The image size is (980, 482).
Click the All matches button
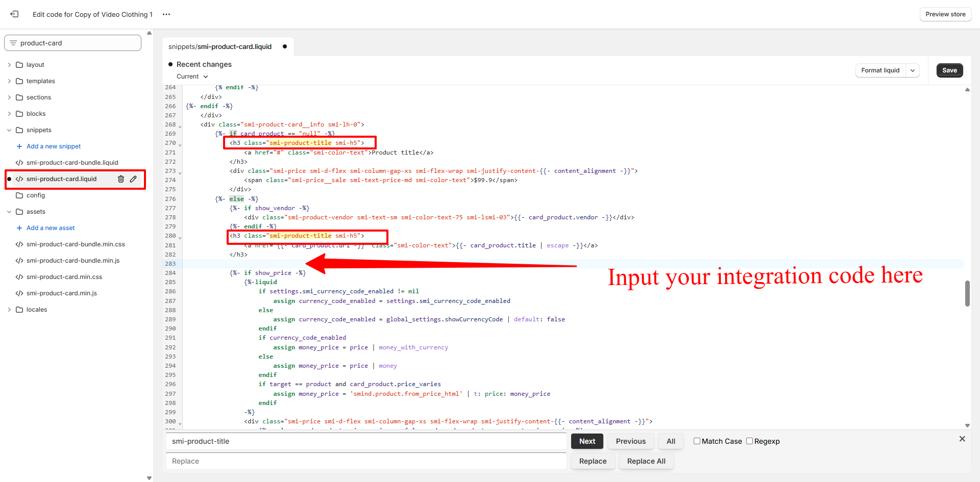(671, 441)
